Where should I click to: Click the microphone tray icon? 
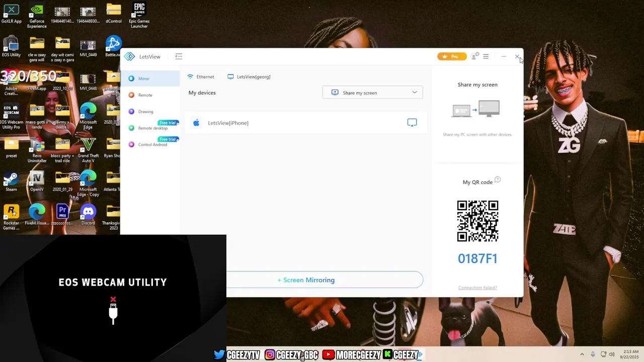(x=593, y=354)
